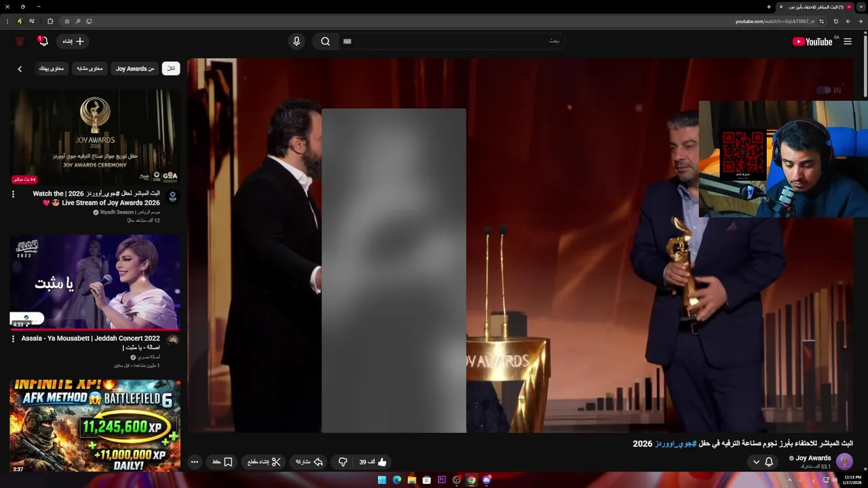Open a new browser tab

tap(769, 7)
